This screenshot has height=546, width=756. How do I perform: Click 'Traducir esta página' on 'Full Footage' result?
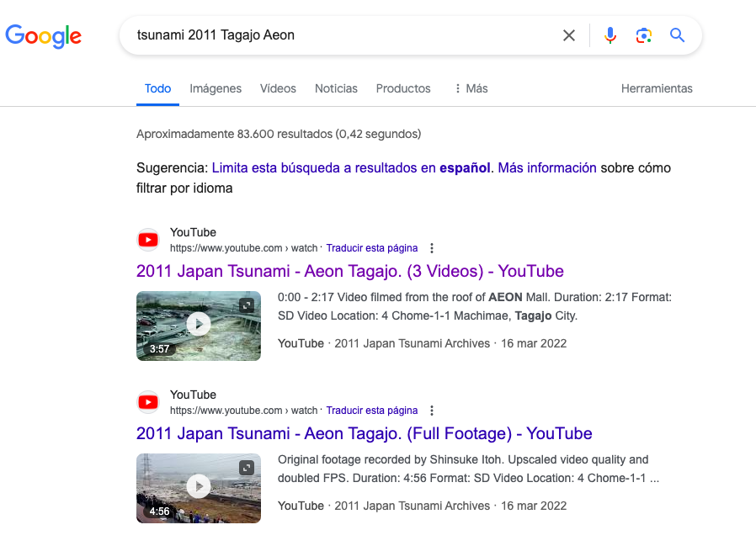click(372, 411)
